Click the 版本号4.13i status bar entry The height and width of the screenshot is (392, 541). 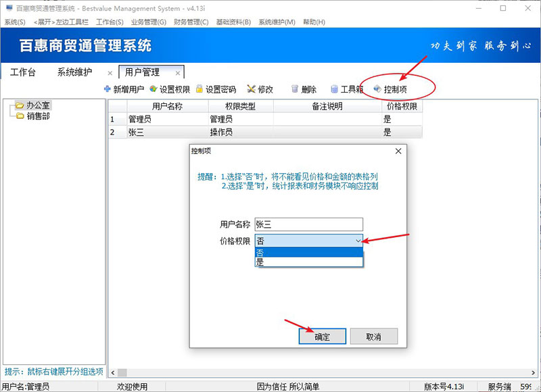(444, 387)
